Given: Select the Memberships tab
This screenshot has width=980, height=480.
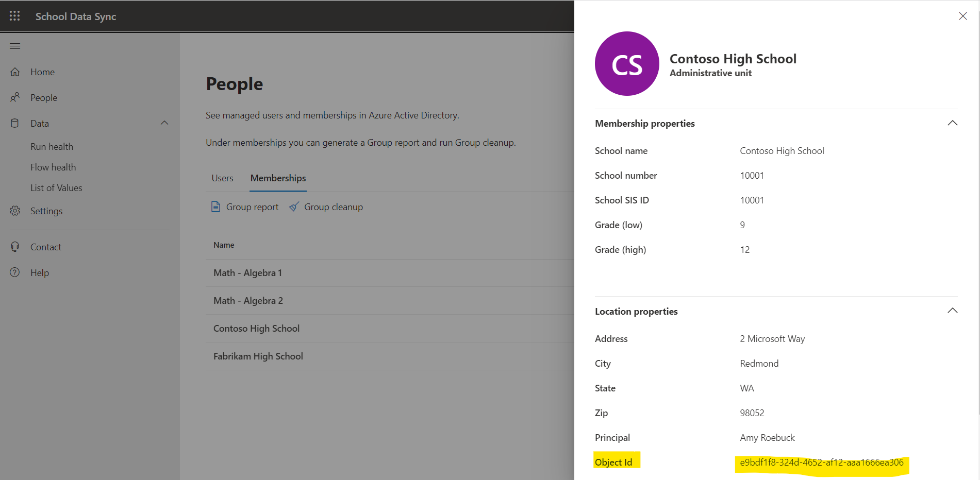Looking at the screenshot, I should (x=278, y=178).
